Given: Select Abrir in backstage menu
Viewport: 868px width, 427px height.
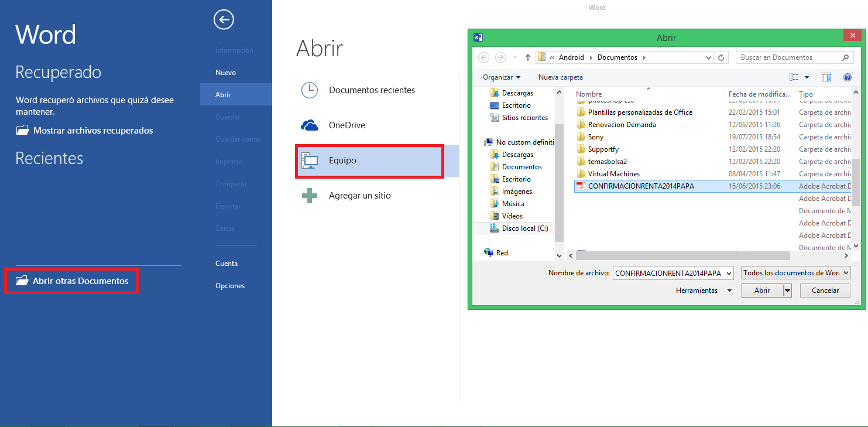Looking at the screenshot, I should coord(236,95).
